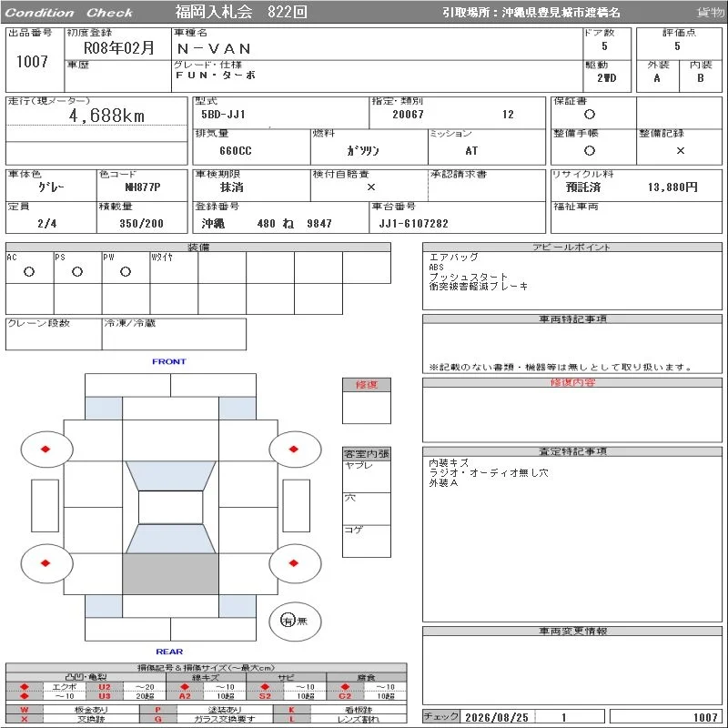Click the designation number 20067

tap(408, 115)
